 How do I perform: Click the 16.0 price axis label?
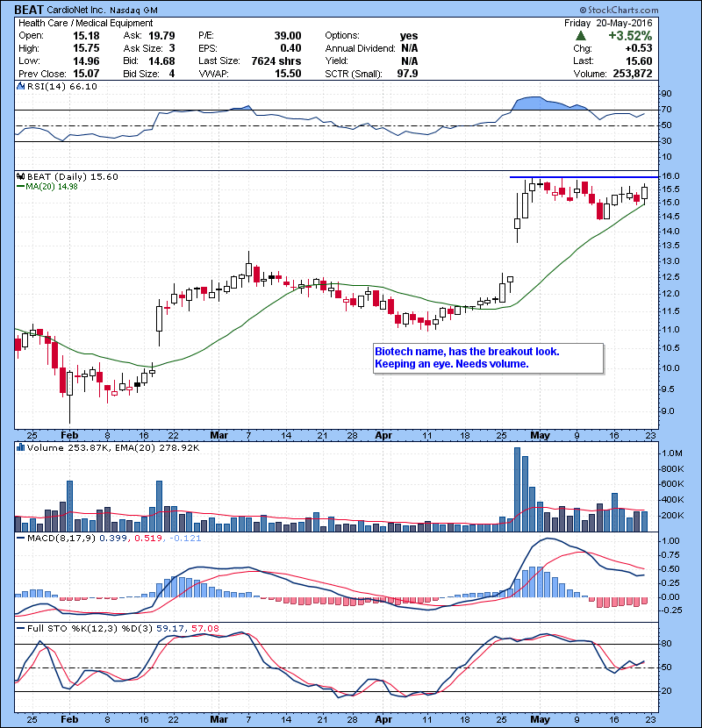[x=670, y=176]
